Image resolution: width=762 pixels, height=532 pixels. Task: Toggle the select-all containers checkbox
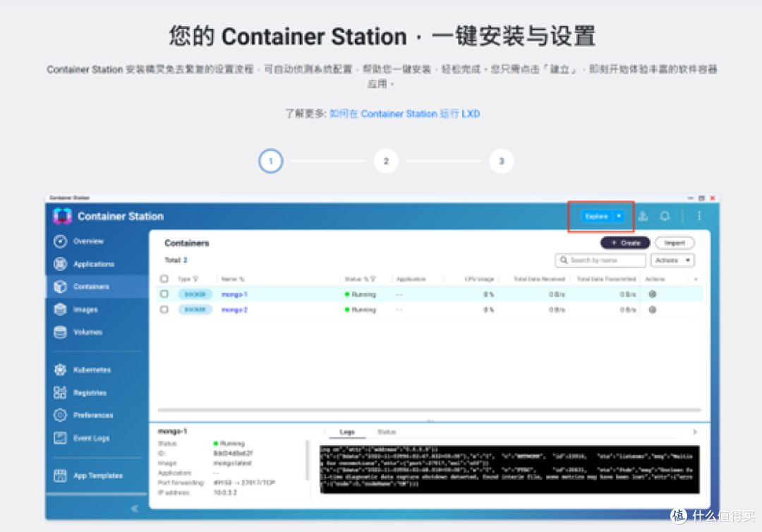(164, 279)
